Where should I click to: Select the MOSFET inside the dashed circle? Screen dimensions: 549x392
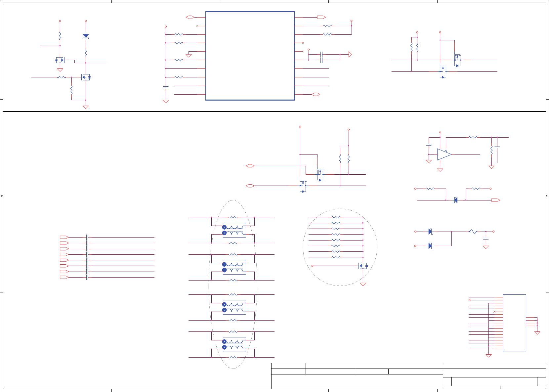point(363,266)
